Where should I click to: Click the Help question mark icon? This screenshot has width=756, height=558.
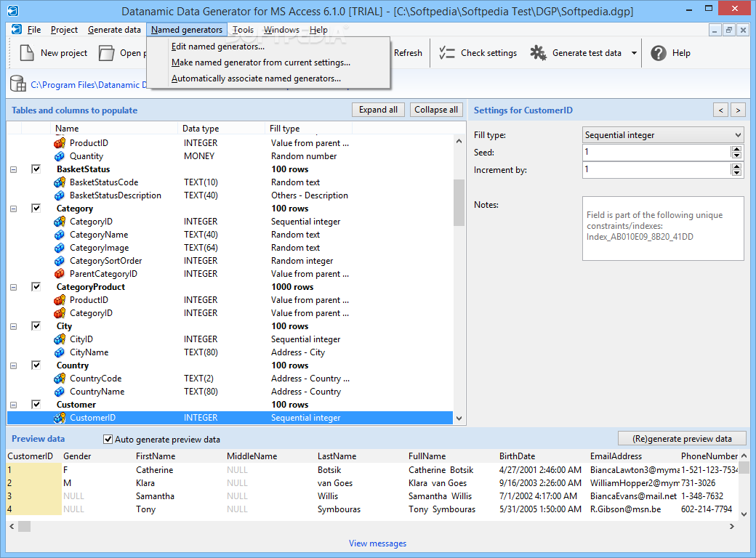click(658, 52)
